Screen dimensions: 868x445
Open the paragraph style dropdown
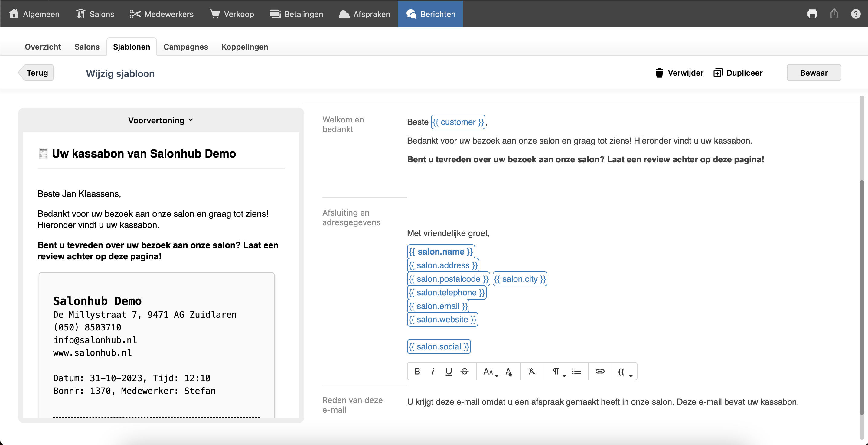tap(559, 372)
